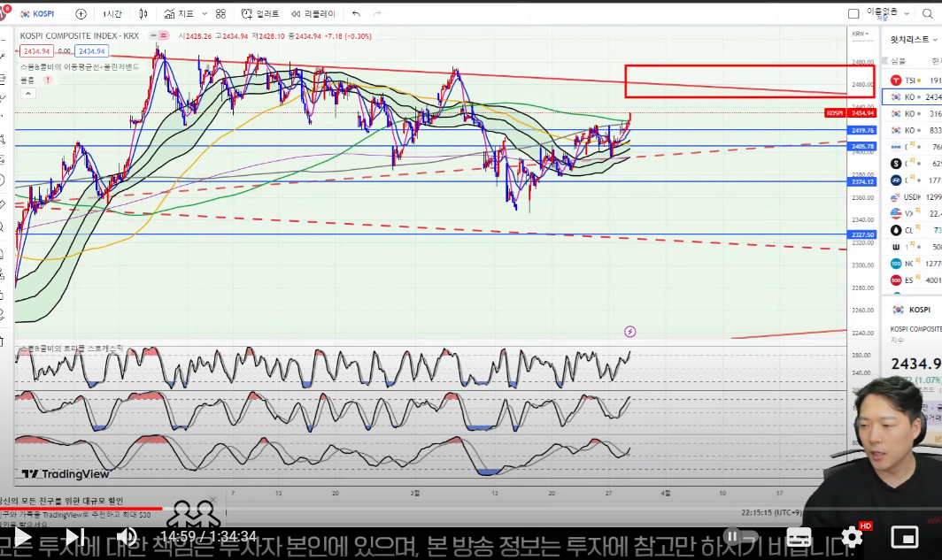This screenshot has height=560, width=942.
Task: Open the 지표 indicators menu
Action: [x=179, y=13]
